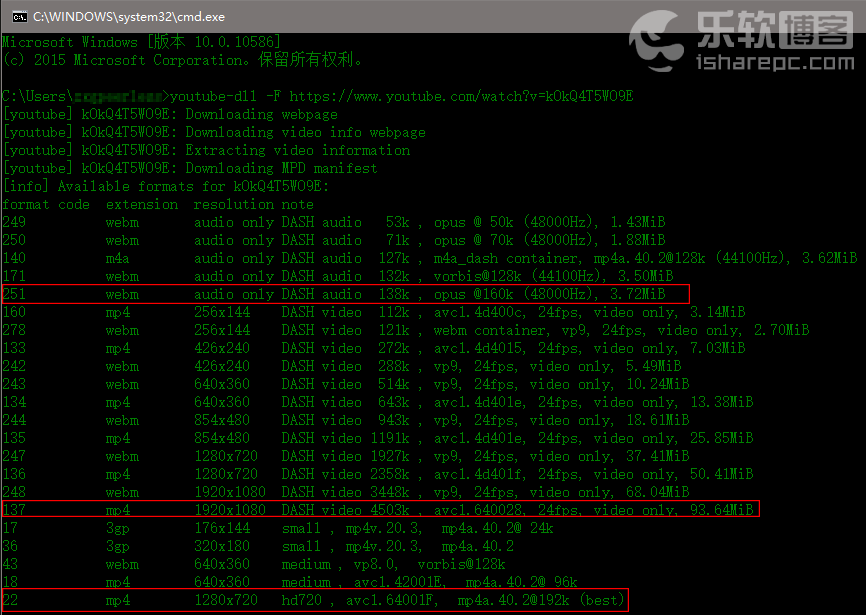Click the 3gp extension on format 17 row
This screenshot has height=615, width=866.
point(118,528)
